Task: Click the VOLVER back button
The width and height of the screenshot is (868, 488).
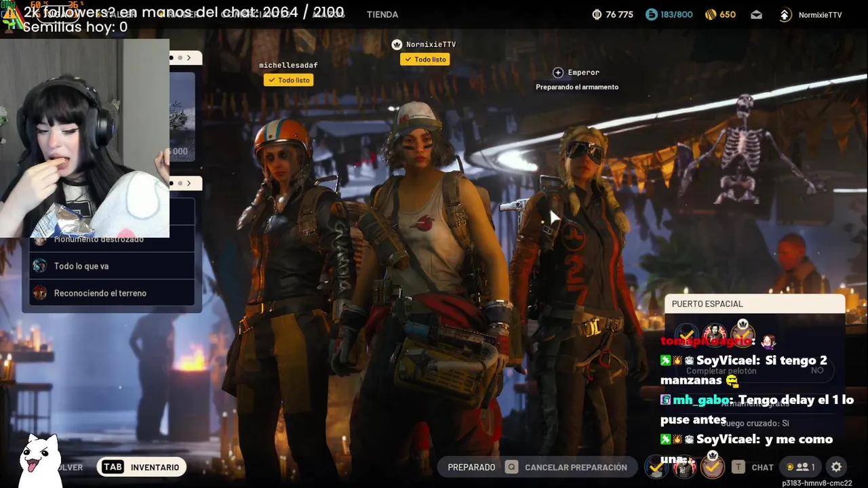Action: click(69, 468)
